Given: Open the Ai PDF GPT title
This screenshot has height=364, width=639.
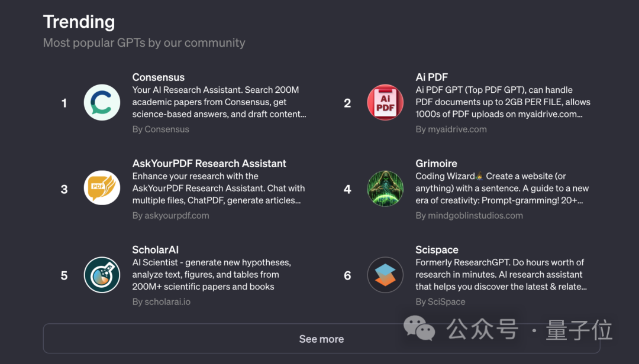Looking at the screenshot, I should (x=431, y=77).
